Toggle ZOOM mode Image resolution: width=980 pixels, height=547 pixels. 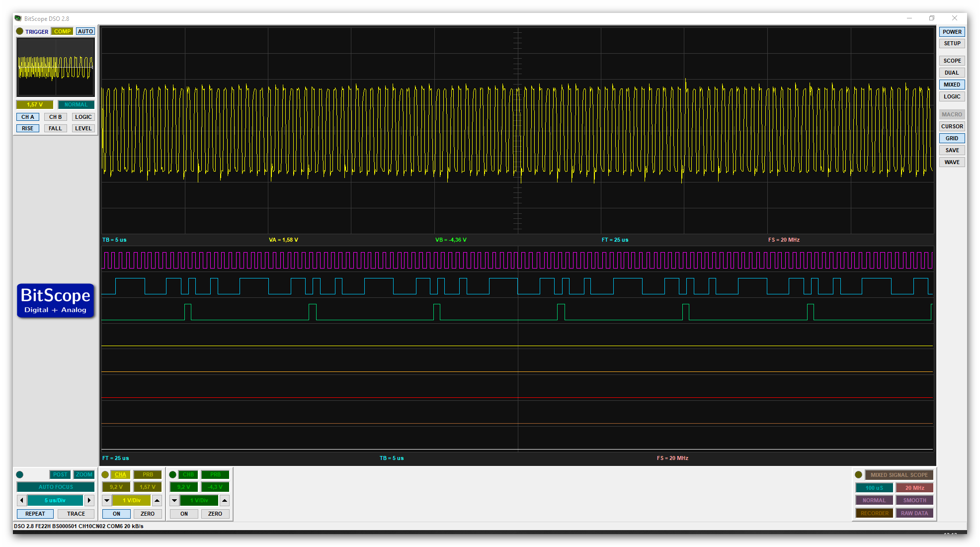pyautogui.click(x=84, y=474)
